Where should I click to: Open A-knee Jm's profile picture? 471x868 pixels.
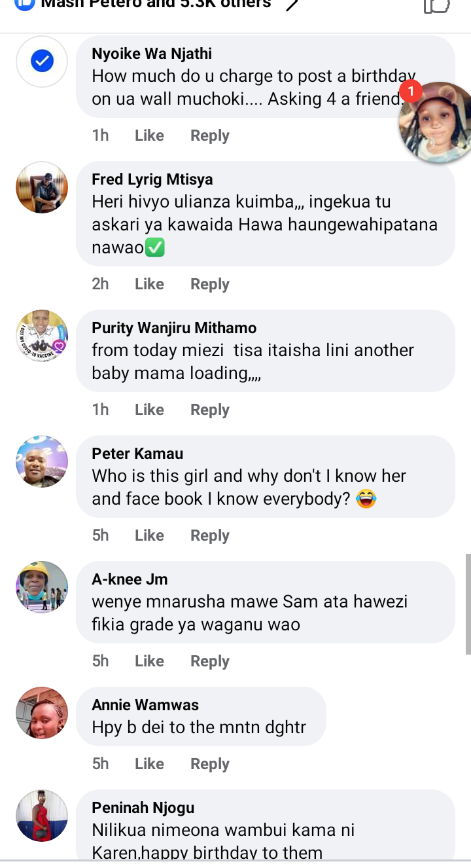click(42, 587)
